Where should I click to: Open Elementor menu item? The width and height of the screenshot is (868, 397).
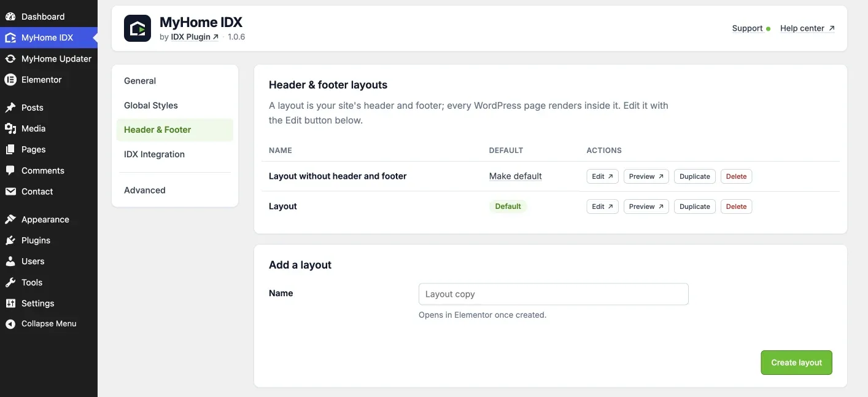(48, 80)
